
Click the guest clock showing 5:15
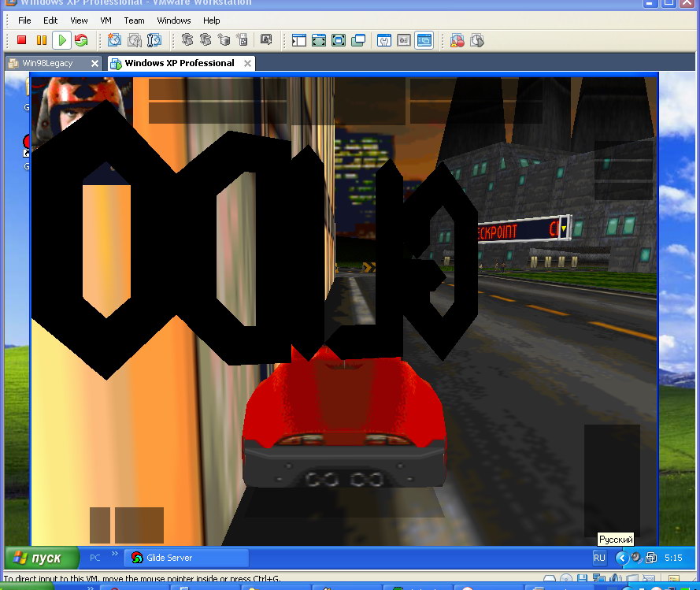(x=673, y=558)
